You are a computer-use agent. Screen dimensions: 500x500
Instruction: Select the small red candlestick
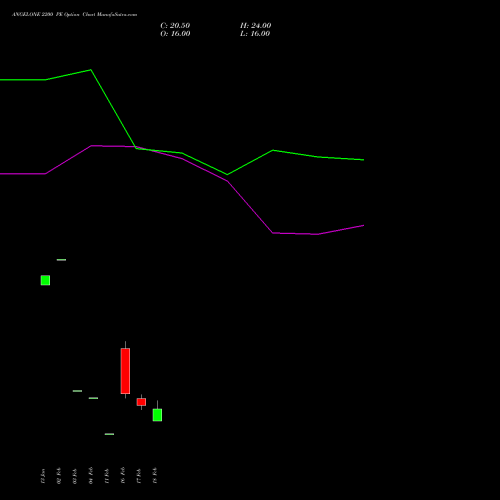point(141,402)
